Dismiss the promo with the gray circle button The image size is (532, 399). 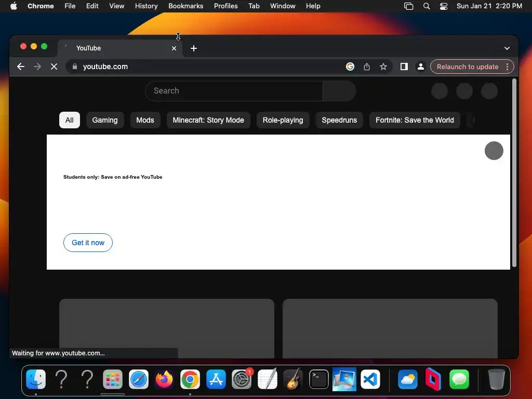[494, 151]
